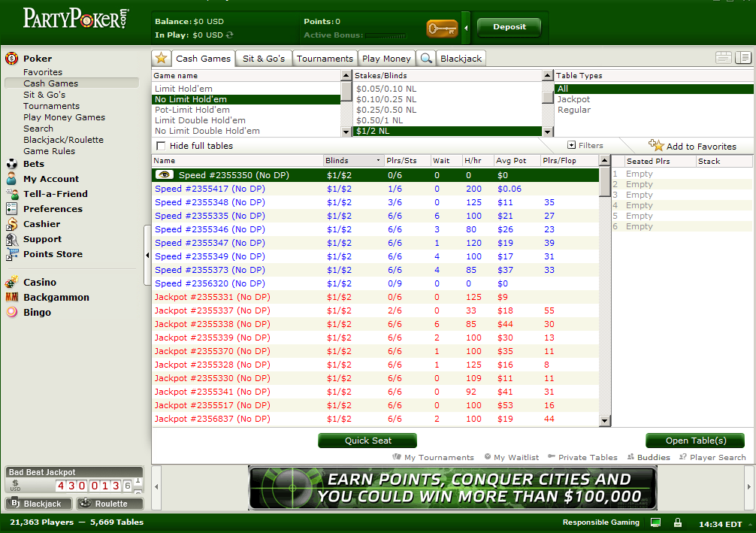Click the golden key icon
This screenshot has width=756, height=533.
[x=442, y=29]
